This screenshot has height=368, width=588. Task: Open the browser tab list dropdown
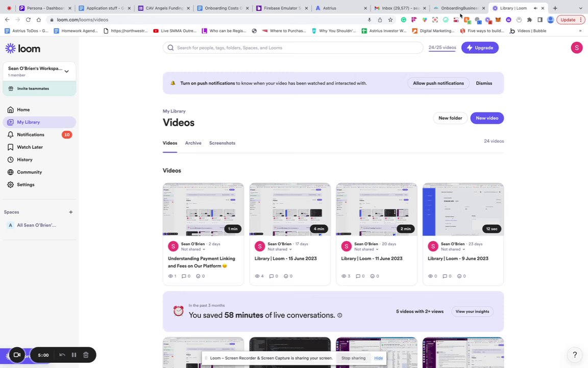tap(580, 8)
